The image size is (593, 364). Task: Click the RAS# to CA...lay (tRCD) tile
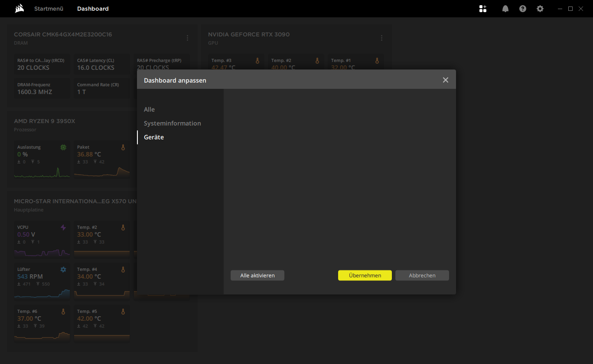click(x=42, y=64)
